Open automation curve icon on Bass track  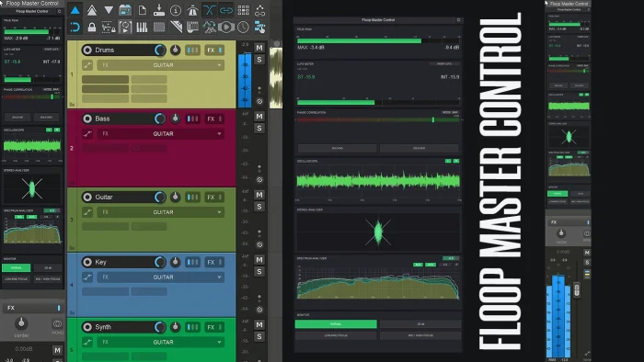tap(87, 133)
